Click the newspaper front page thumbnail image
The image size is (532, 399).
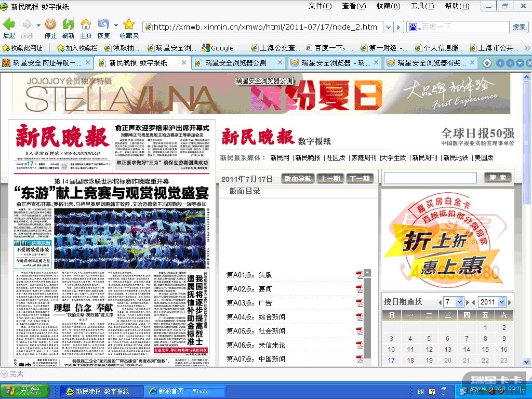(112, 243)
